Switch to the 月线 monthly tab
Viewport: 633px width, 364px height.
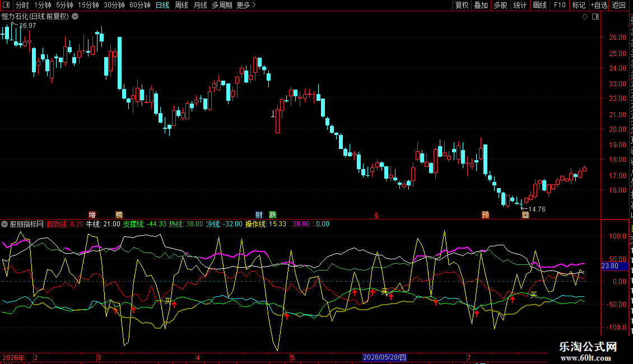200,5
